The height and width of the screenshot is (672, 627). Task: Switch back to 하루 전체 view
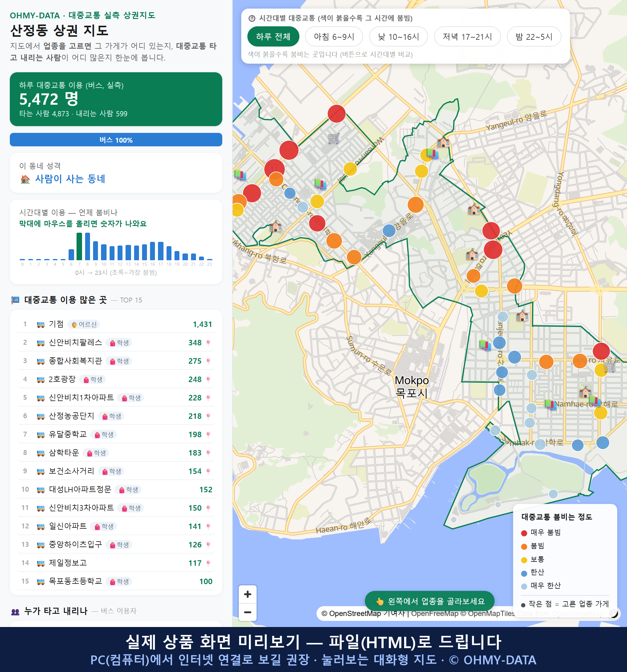[273, 36]
